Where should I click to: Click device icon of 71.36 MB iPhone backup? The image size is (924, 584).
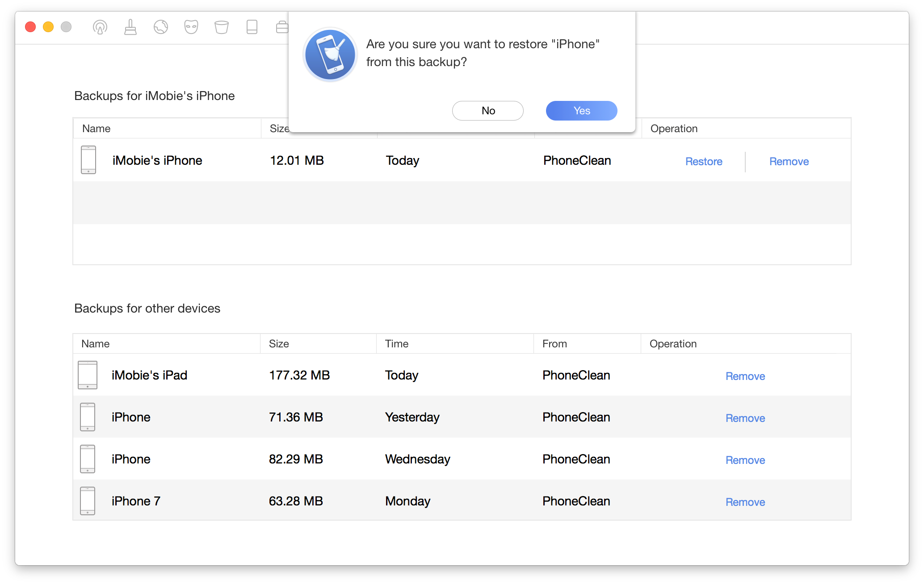(x=88, y=417)
